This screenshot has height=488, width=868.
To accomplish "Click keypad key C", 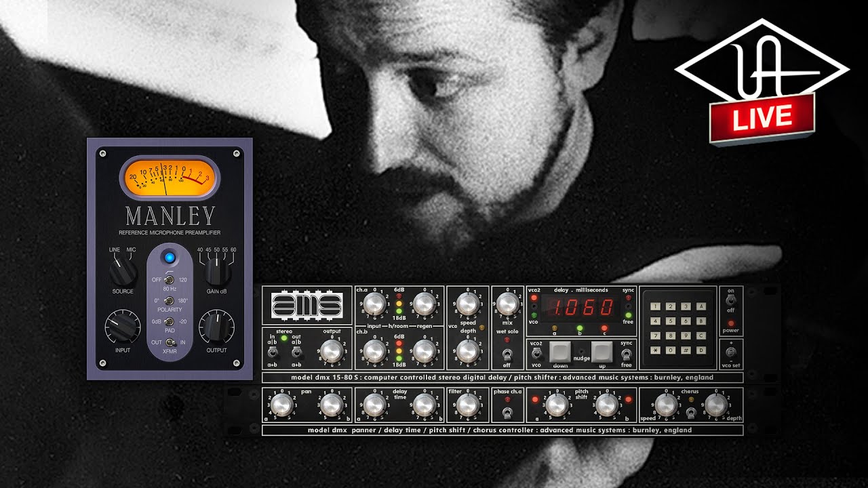I will [701, 335].
